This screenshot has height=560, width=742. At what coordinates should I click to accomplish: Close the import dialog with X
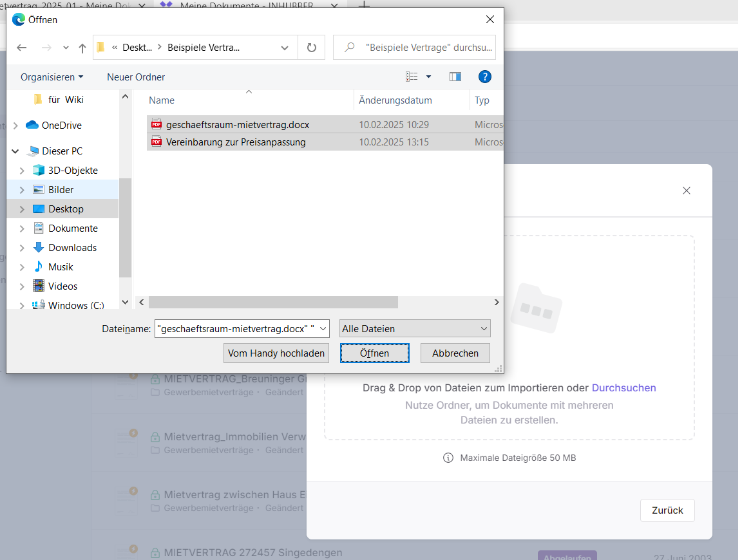686,191
